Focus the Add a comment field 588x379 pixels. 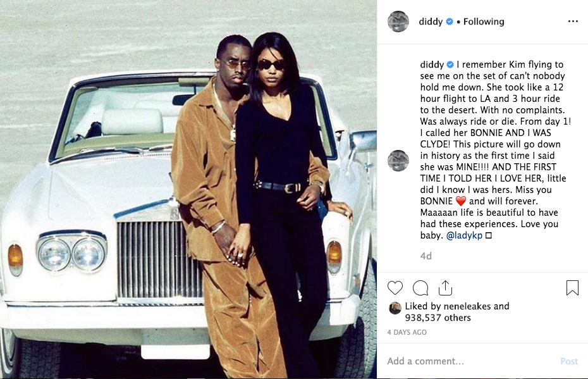pos(470,361)
